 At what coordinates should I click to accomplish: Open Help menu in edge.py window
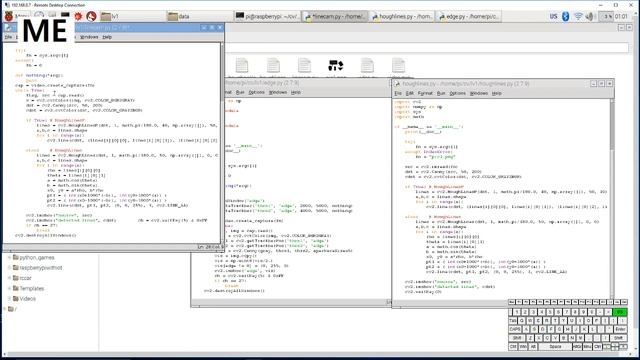(x=296, y=92)
